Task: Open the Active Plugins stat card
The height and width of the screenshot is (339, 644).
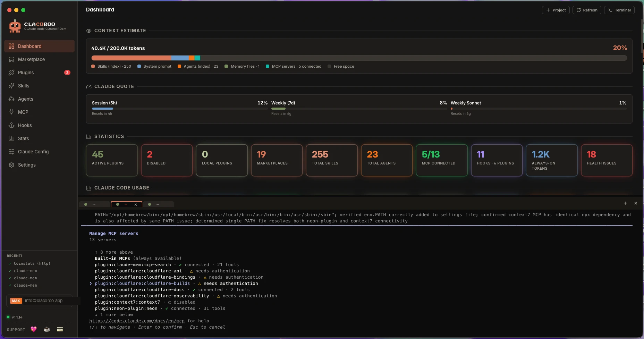Action: 112,160
